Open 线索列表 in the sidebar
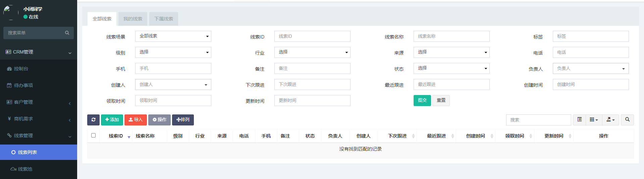This screenshot has width=644, height=179. coord(39,152)
